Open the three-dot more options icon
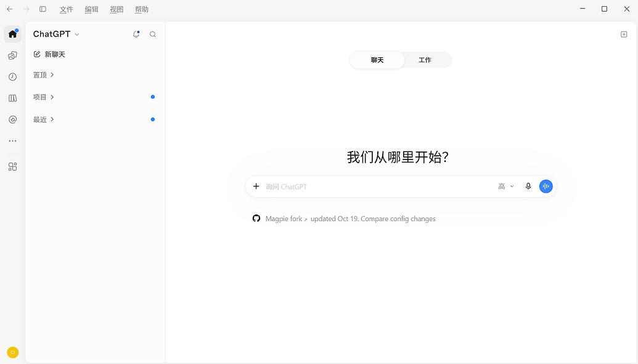This screenshot has width=638, height=364. pos(12,141)
